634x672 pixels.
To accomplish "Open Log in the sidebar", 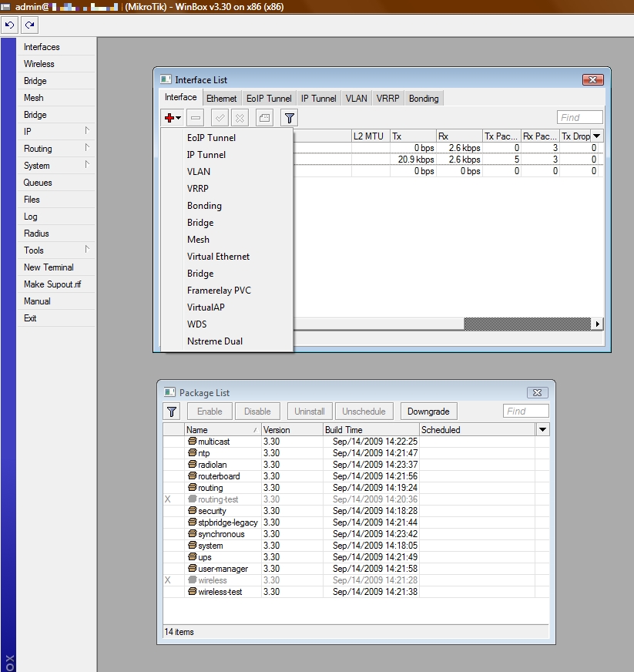I will [55, 217].
